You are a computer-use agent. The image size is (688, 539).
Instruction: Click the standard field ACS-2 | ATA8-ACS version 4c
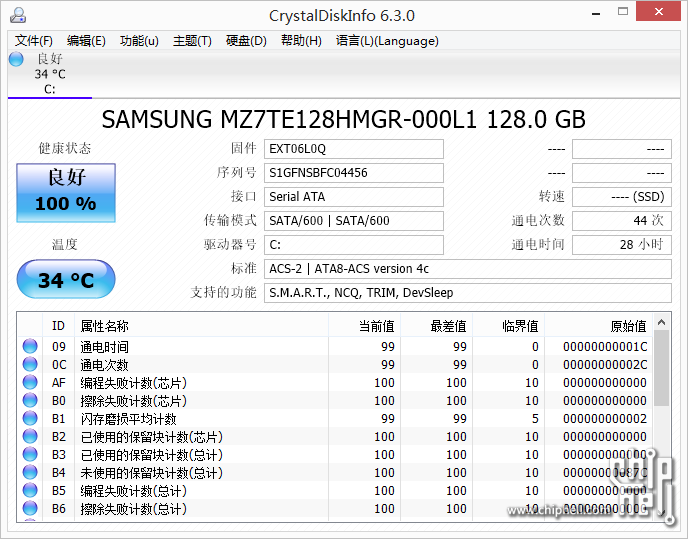pos(468,269)
